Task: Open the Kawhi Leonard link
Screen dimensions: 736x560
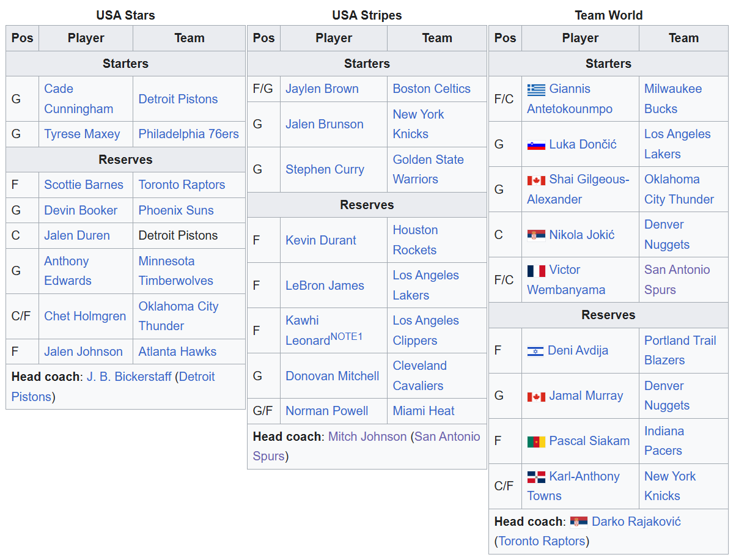Action: pos(307,331)
